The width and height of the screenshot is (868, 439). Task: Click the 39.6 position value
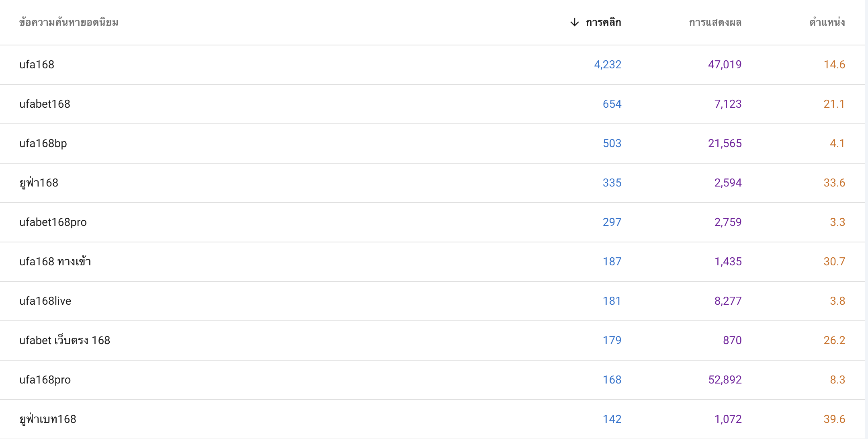(834, 419)
